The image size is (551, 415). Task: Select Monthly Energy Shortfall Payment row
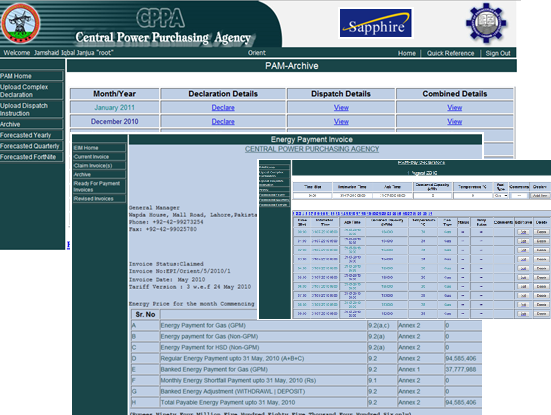coord(306,380)
